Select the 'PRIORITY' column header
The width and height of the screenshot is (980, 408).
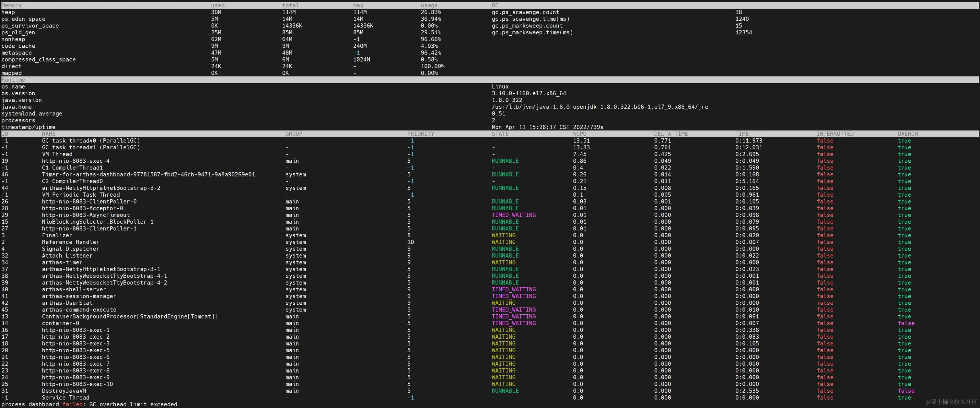coord(420,134)
